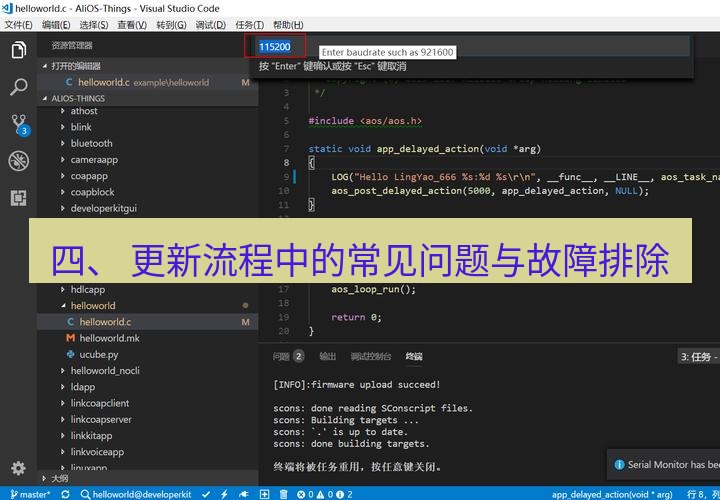Expand the blink folder

81,127
